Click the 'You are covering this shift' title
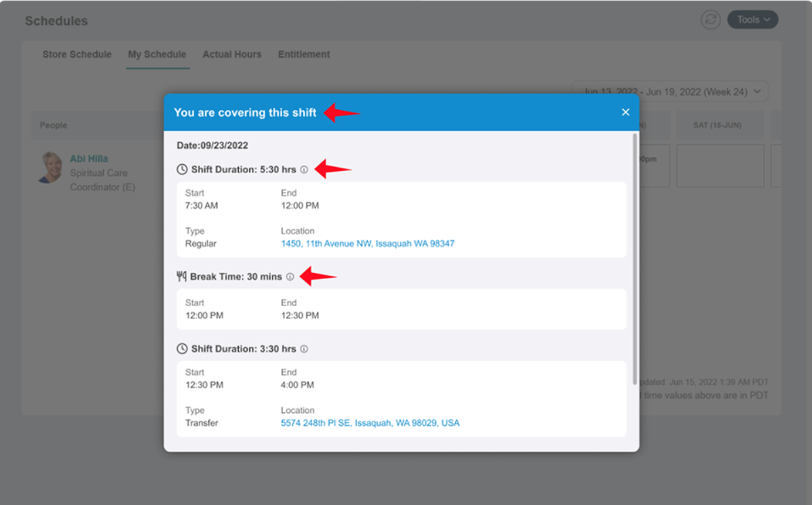Screen dimensions: 812x505 click(245, 113)
